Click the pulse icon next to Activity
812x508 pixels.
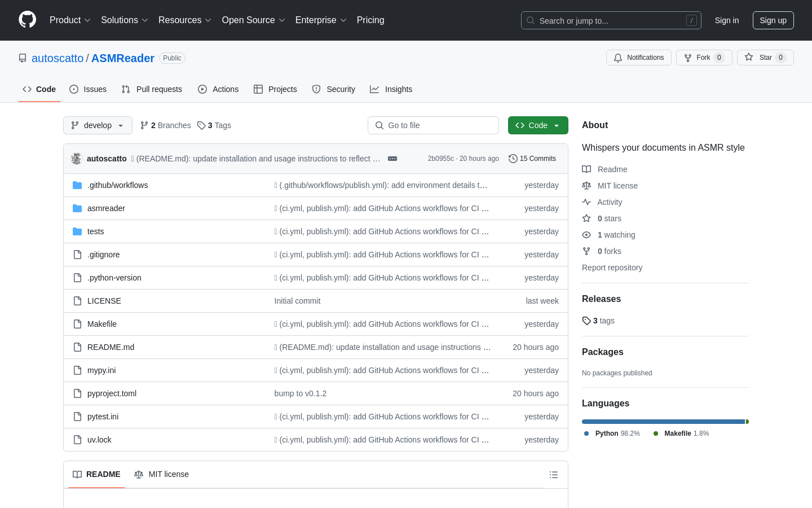pos(586,202)
